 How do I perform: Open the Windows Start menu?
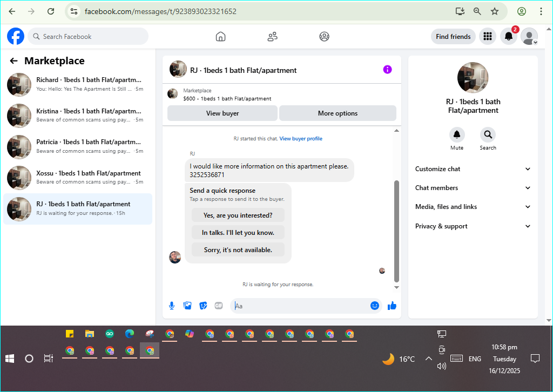click(10, 359)
